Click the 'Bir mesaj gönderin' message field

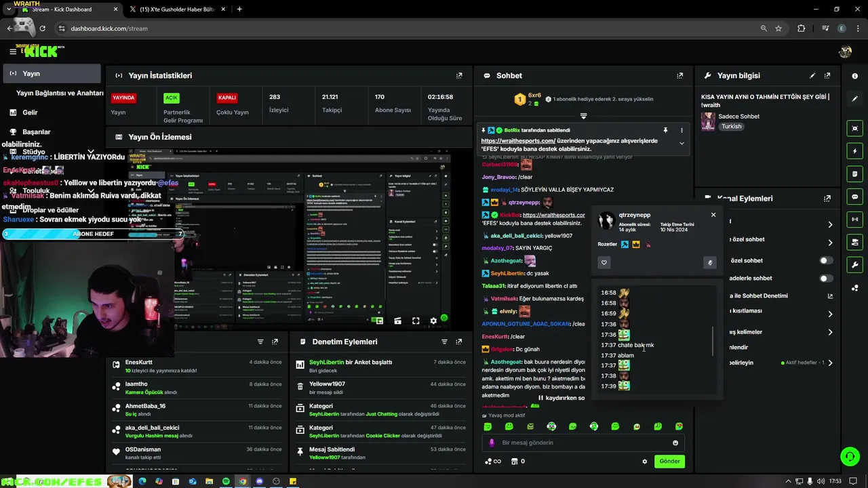coord(583,443)
